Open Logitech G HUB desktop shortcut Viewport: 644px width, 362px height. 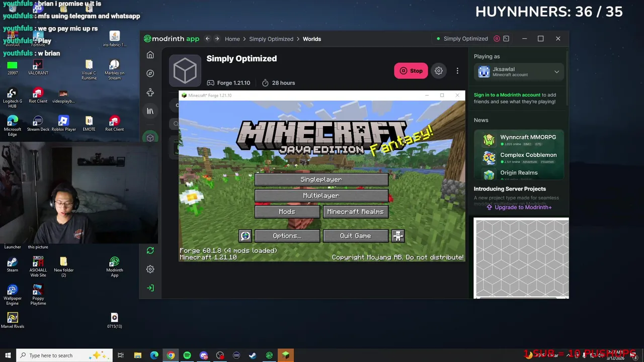13,98
